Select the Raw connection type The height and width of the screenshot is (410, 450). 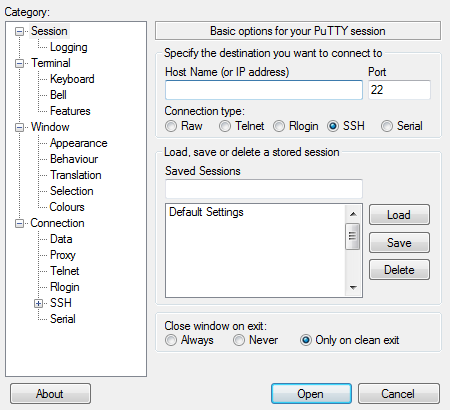(x=171, y=126)
